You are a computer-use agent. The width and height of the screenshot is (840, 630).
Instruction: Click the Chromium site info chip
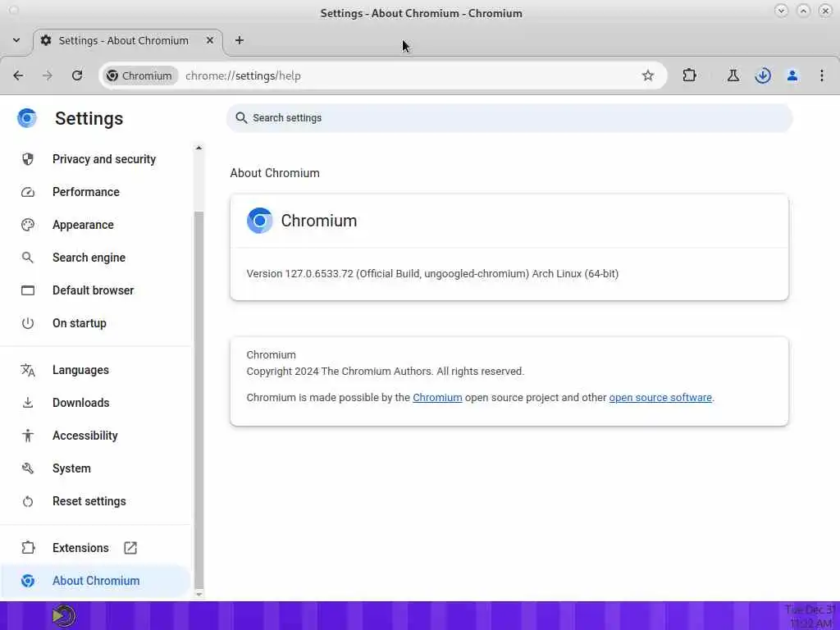[x=139, y=75]
